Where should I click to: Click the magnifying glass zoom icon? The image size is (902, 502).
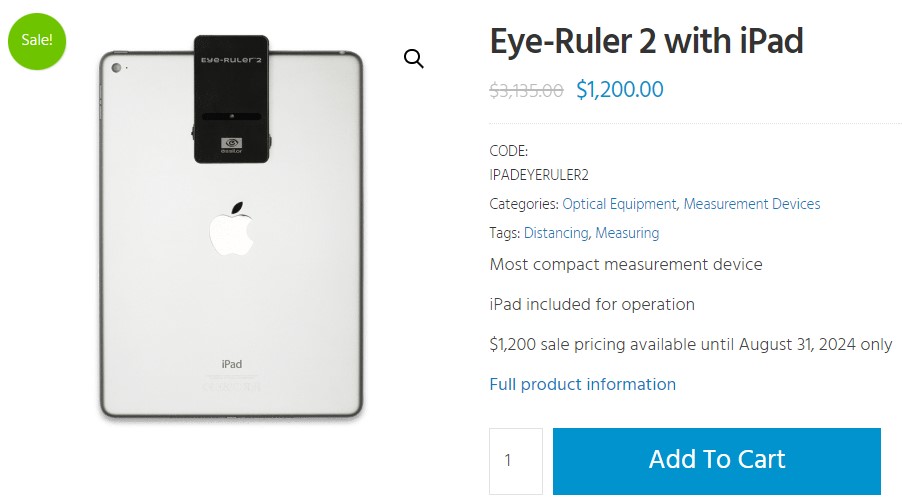[x=413, y=59]
